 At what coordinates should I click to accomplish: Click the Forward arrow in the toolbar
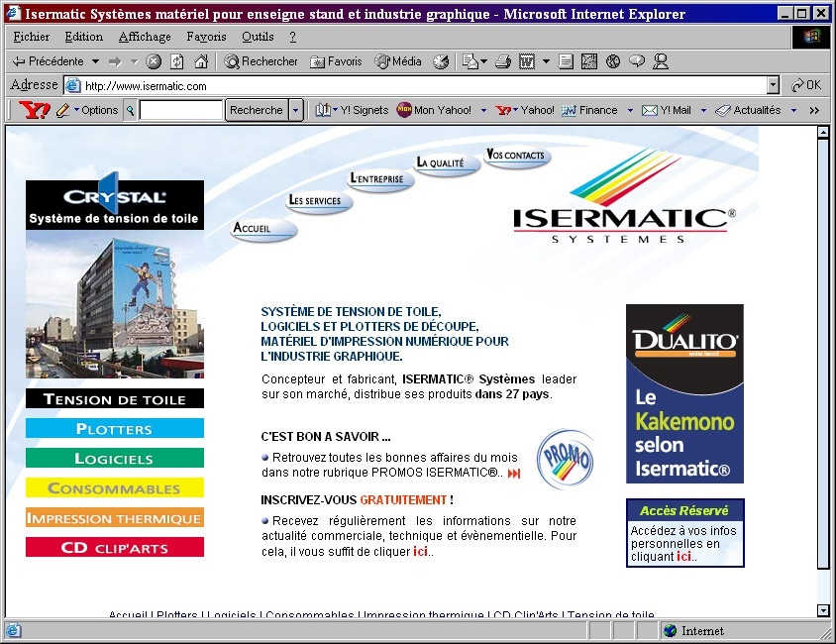tap(115, 61)
